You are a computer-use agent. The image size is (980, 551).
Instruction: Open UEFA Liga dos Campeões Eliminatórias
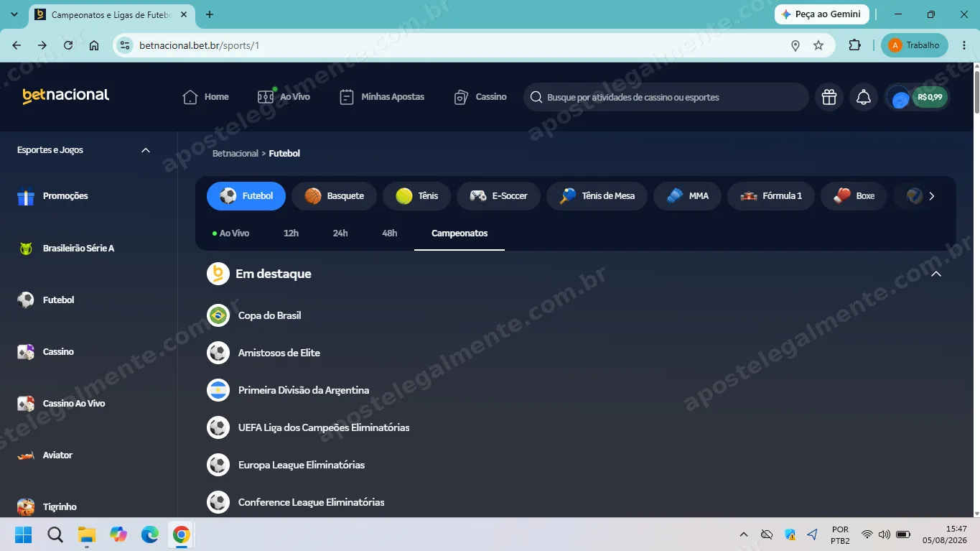click(x=308, y=427)
